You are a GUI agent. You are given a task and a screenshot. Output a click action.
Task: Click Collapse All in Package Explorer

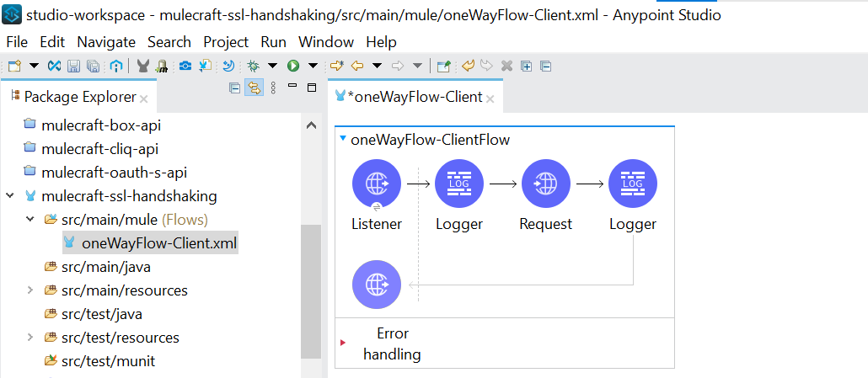[234, 88]
